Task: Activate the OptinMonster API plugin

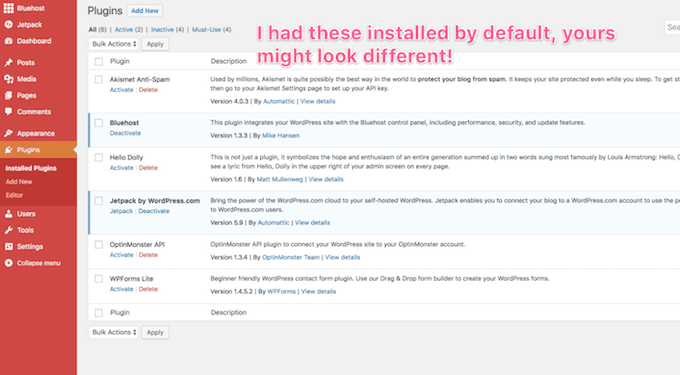Action: (x=121, y=255)
